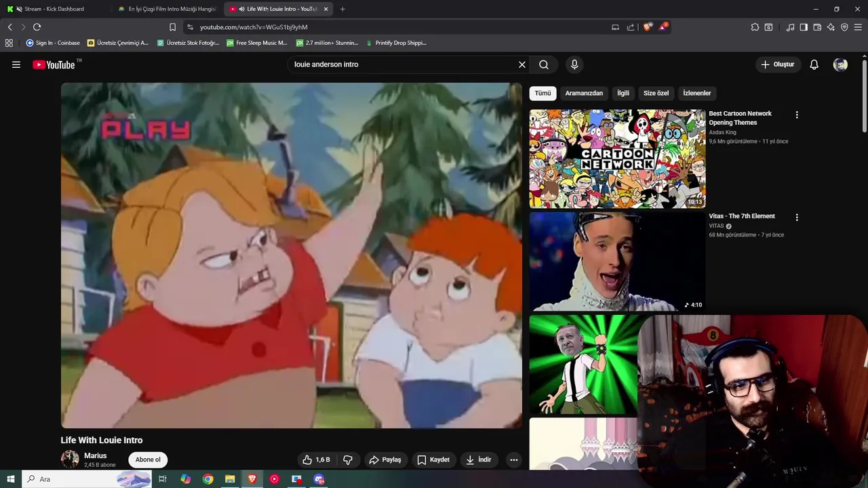Viewport: 868px width, 488px height.
Task: Open the YouTube notifications bell
Action: (814, 64)
